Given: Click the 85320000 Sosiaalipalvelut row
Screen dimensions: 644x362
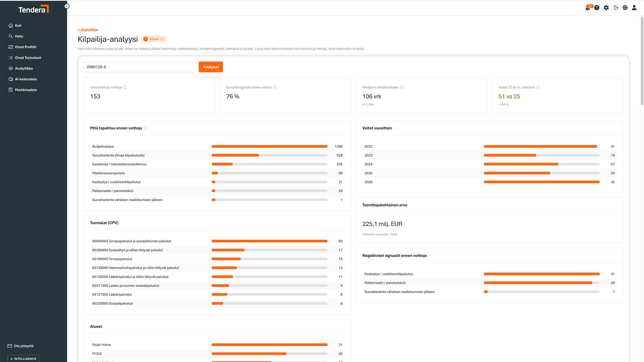Looking at the screenshot, I should (217, 304).
